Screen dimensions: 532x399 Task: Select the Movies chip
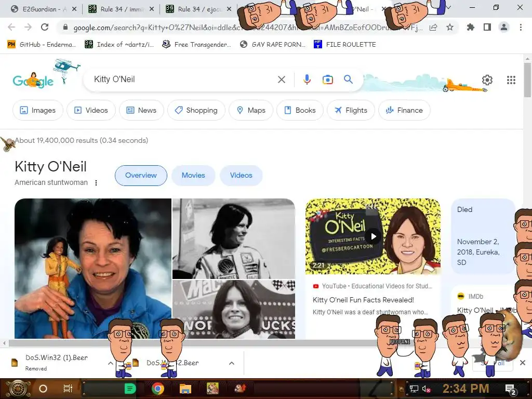click(x=193, y=176)
